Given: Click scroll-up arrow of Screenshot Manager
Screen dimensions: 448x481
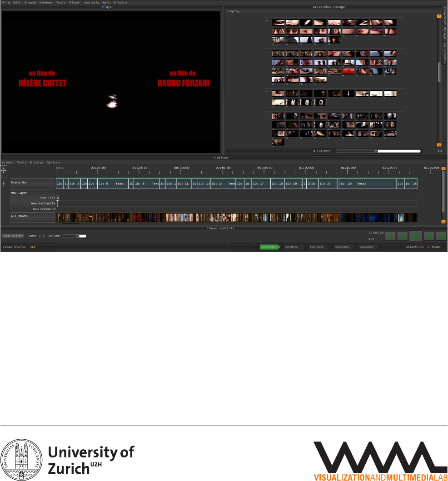Looking at the screenshot, I should (x=439, y=16).
